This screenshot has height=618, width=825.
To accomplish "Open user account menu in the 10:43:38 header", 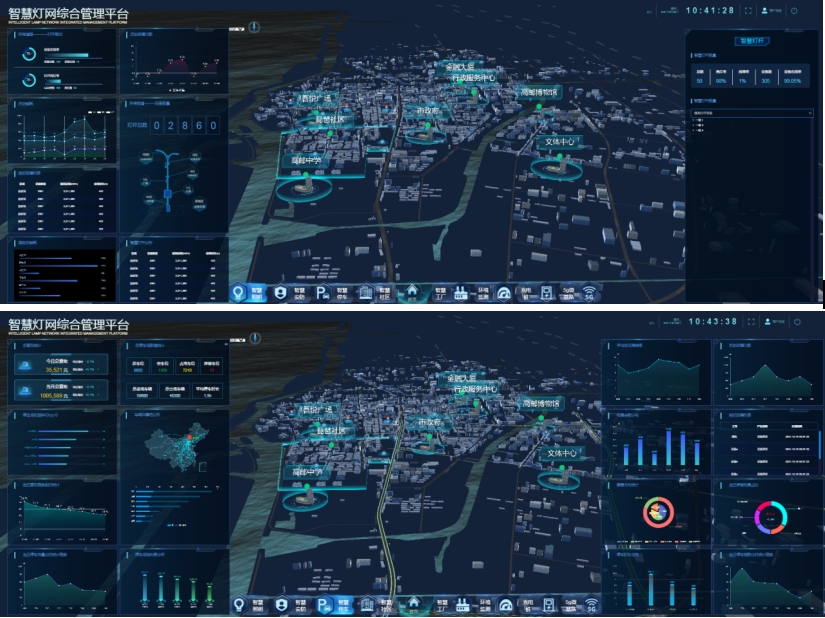I will [x=771, y=322].
